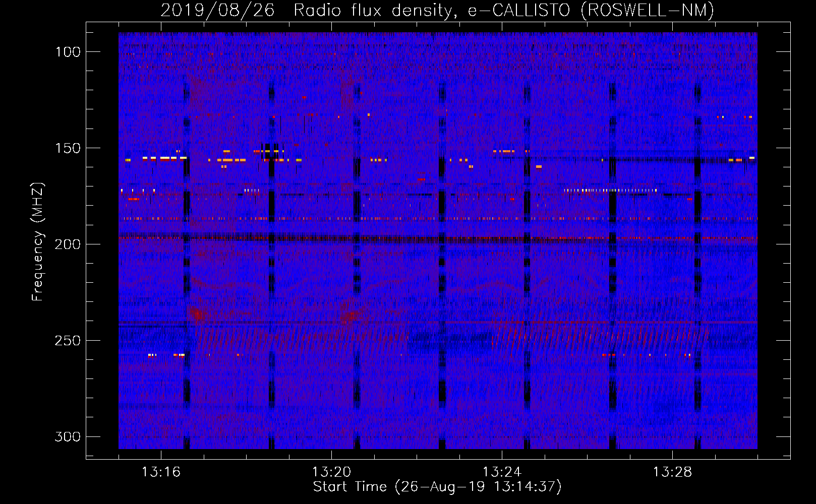The image size is (816, 504).
Task: Click the 'Start Time (26-Aug-19 13:14:37)' axis label
Action: 437,487
